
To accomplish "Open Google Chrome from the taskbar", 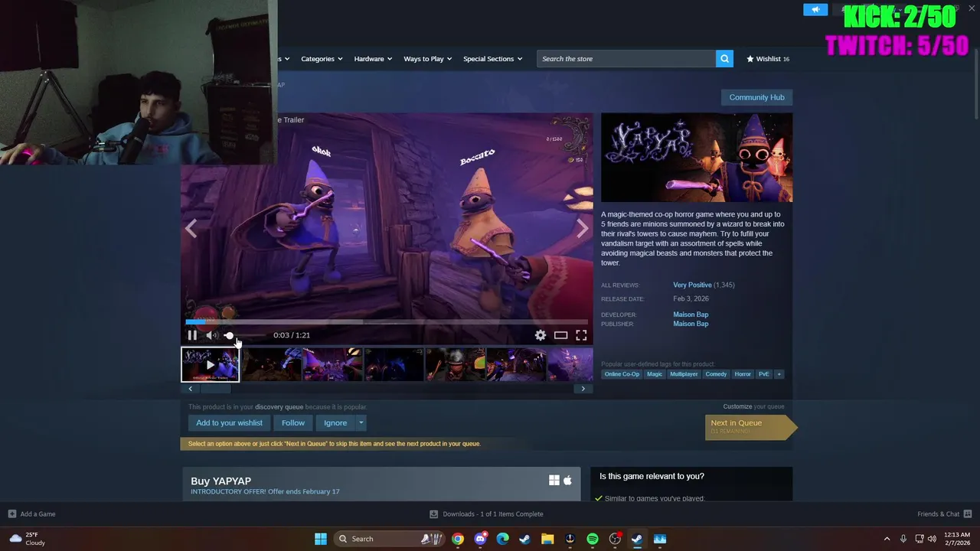I will coord(457,539).
